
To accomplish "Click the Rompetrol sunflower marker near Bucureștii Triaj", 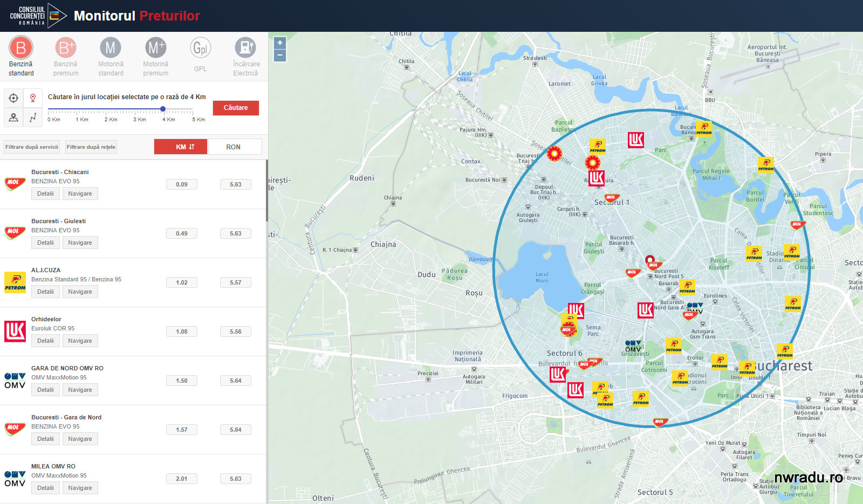I will (554, 154).
